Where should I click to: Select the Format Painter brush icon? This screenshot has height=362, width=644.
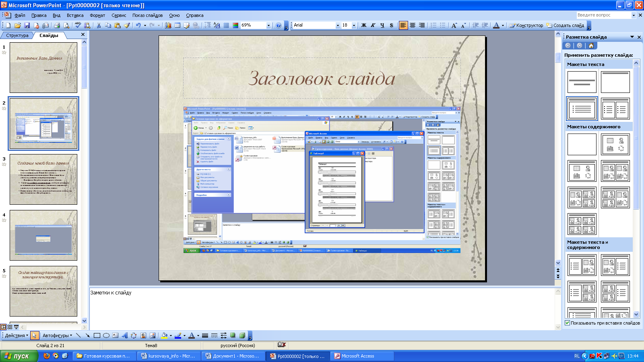[127, 25]
